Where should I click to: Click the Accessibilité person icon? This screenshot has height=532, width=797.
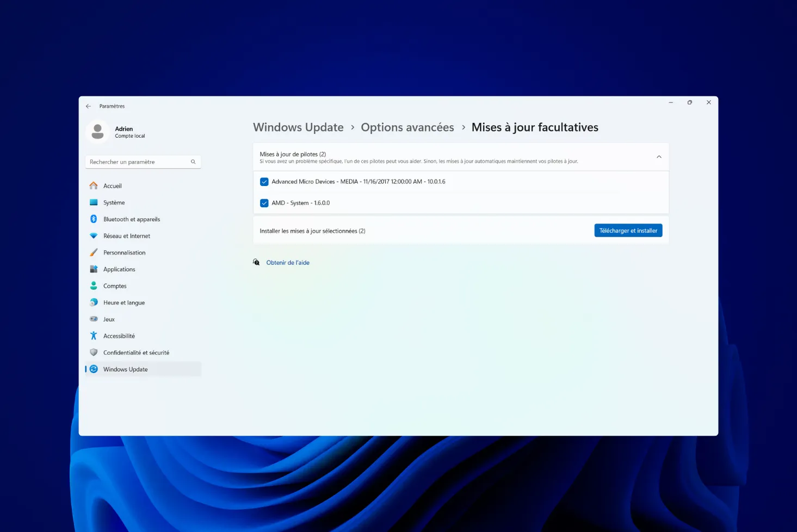(x=94, y=336)
